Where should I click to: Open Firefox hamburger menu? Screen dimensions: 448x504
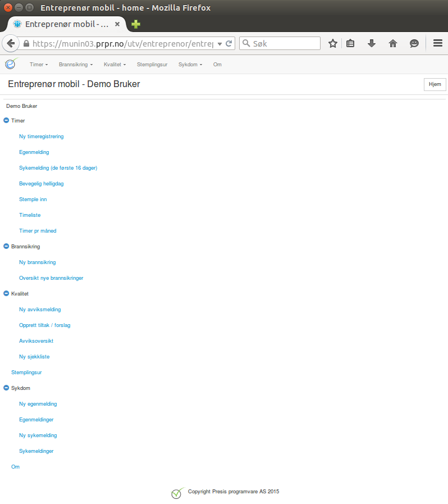pos(438,43)
